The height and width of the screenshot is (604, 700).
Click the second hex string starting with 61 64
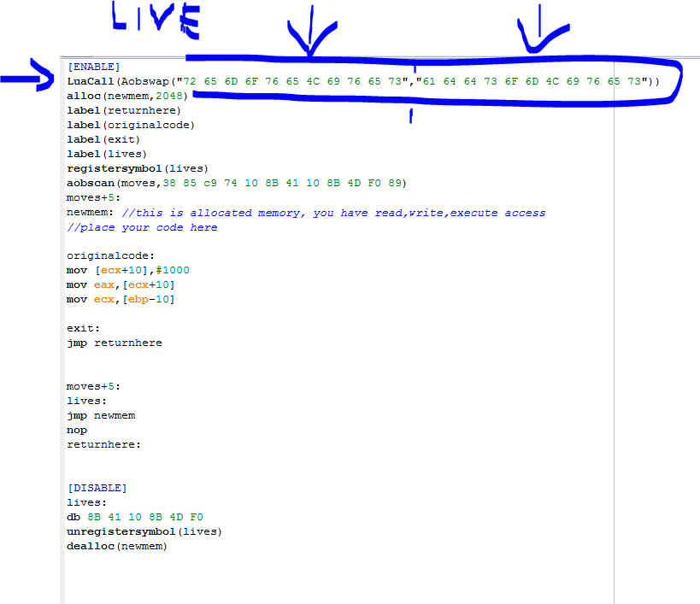(x=530, y=81)
